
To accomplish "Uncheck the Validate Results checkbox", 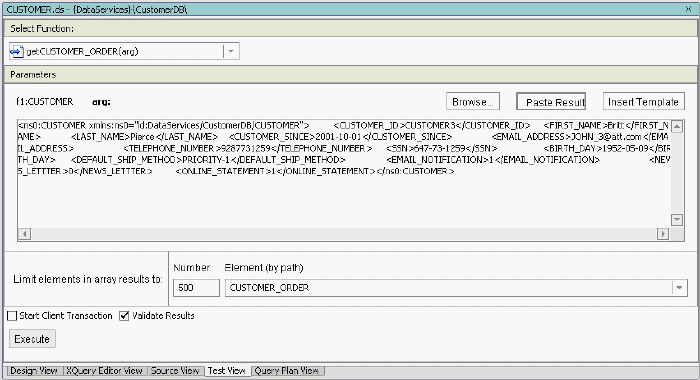I will click(124, 316).
